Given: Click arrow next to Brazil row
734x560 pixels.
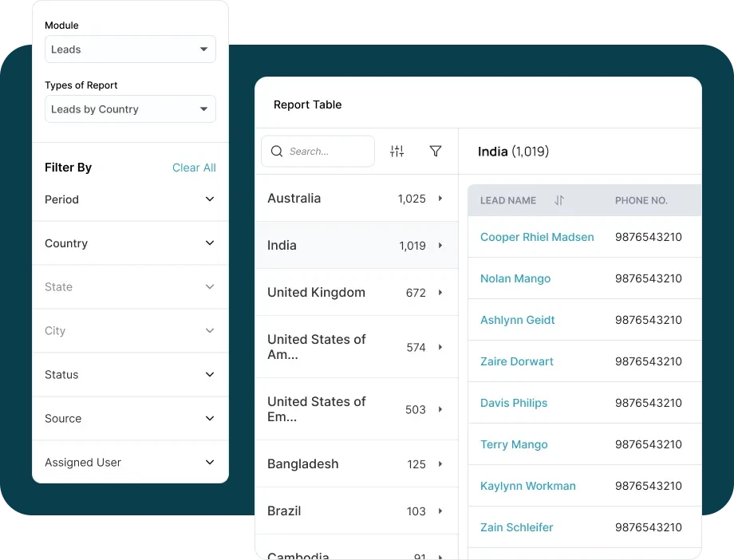Looking at the screenshot, I should point(440,511).
